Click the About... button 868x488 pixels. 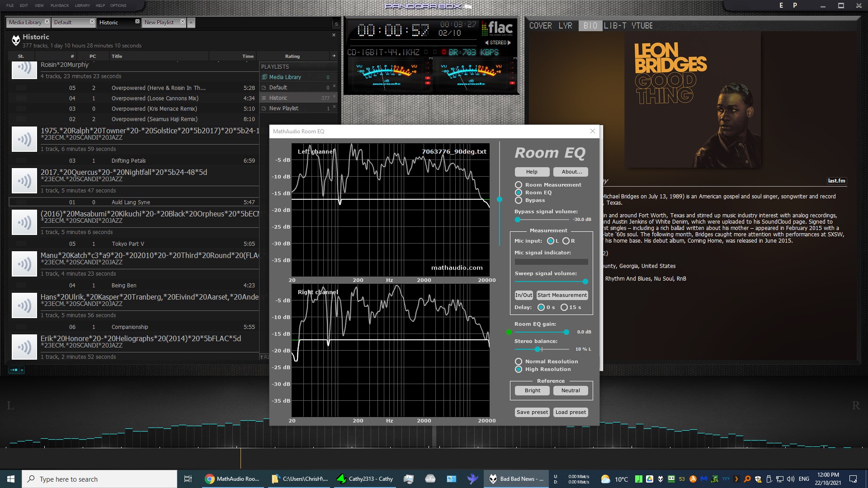coord(571,172)
